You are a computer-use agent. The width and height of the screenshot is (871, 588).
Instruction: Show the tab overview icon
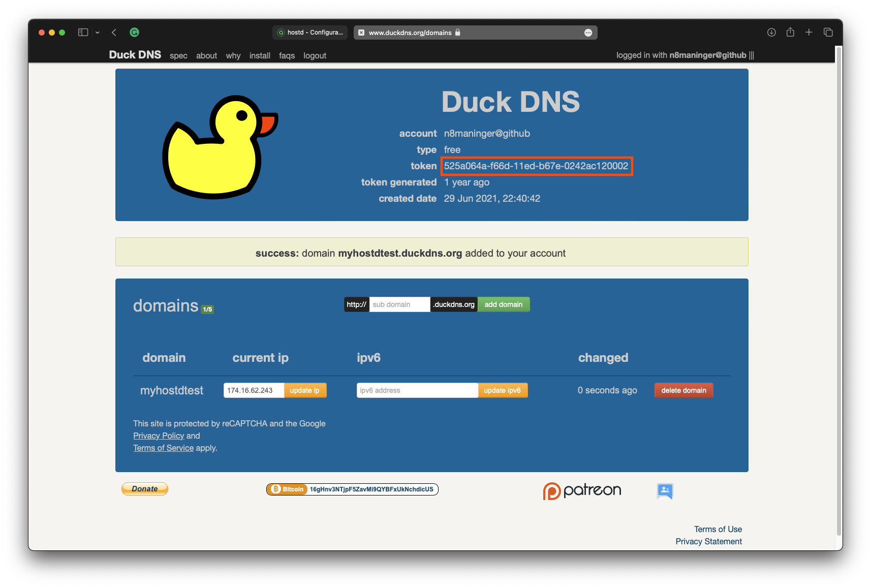[828, 33]
